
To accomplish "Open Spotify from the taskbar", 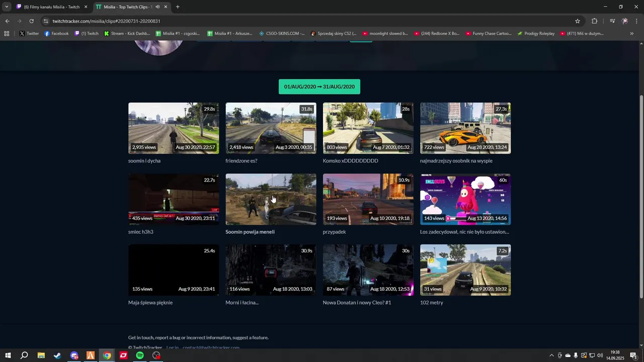I will (x=140, y=355).
